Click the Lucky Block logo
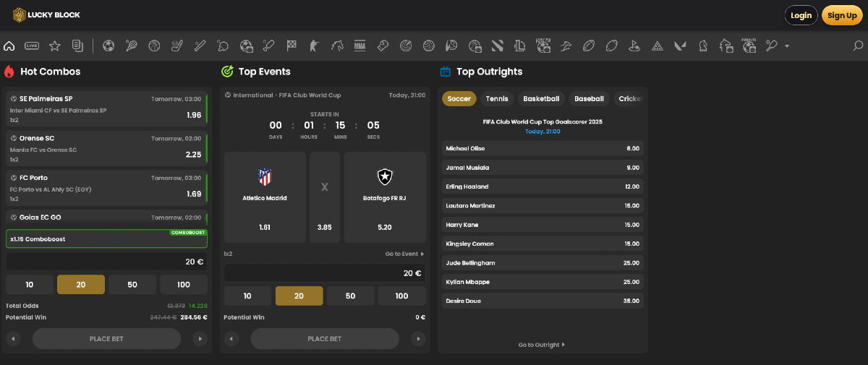868x365 pixels. [46, 14]
